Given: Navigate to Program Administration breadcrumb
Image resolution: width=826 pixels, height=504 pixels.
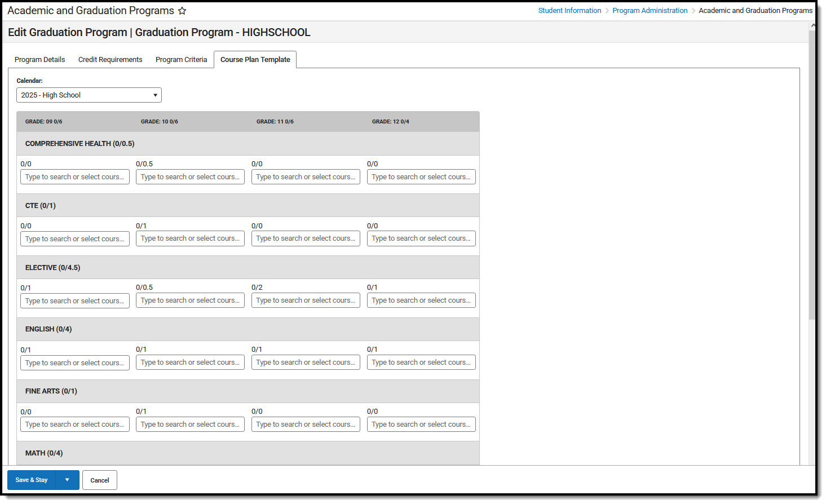Looking at the screenshot, I should point(650,11).
